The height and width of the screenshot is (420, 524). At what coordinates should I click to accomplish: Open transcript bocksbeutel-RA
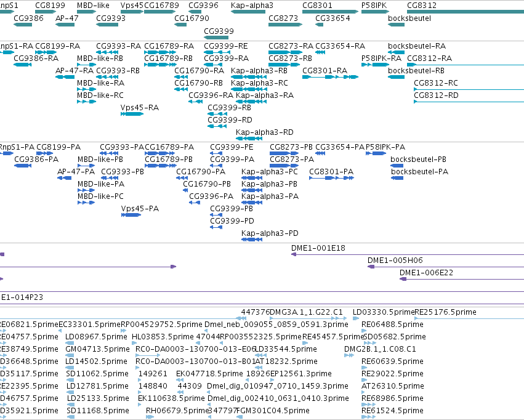[x=417, y=46]
